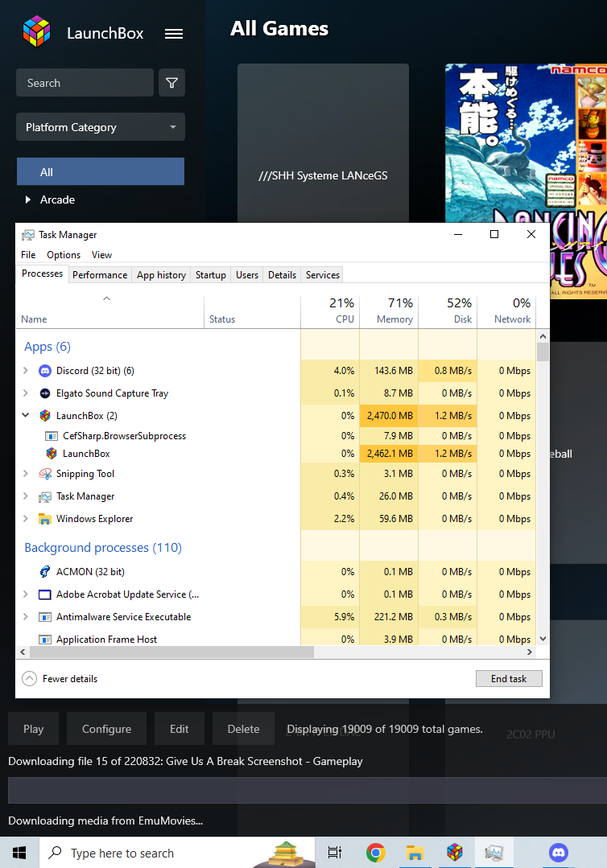Click the Elgato Sound Capture Tray icon
The height and width of the screenshot is (868, 607).
45,393
